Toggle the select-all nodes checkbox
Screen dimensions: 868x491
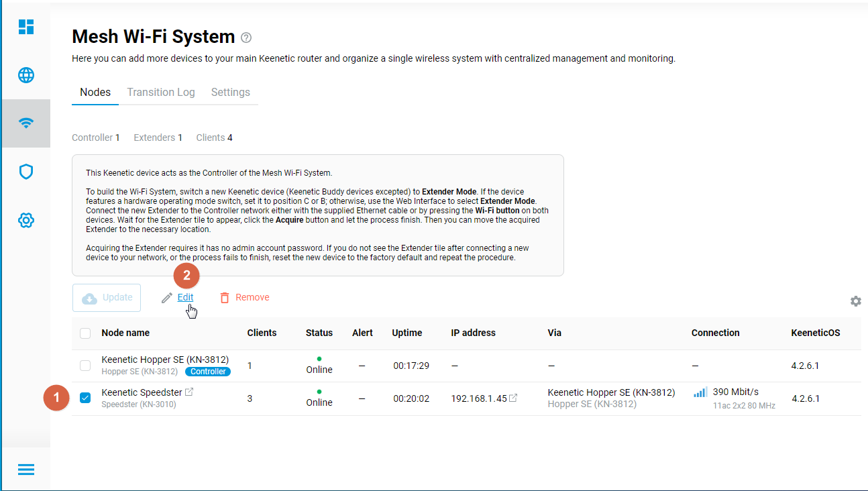pos(85,333)
